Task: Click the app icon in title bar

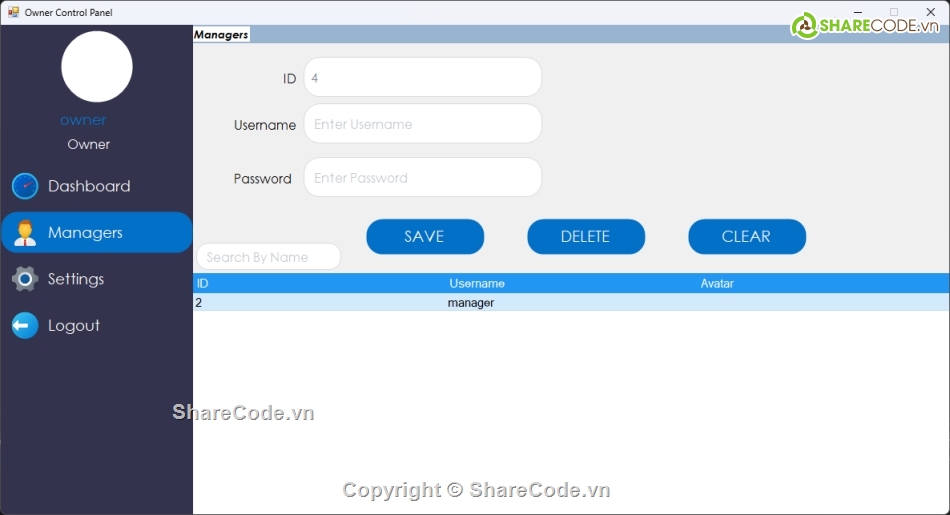Action: point(13,12)
